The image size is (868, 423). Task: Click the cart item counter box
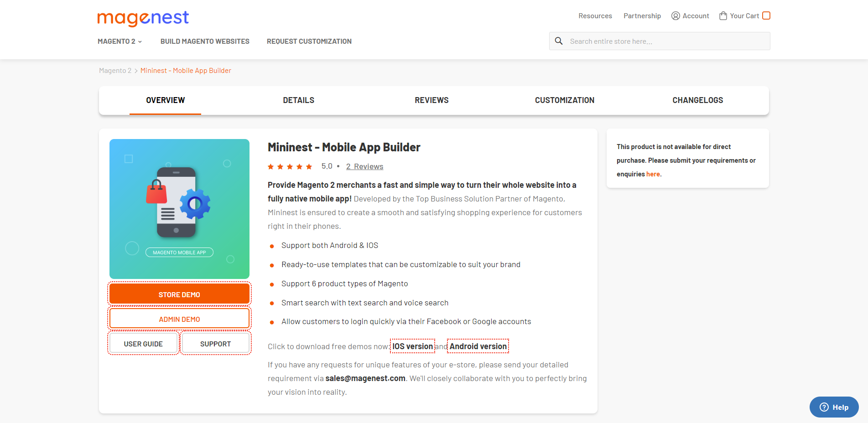766,15
